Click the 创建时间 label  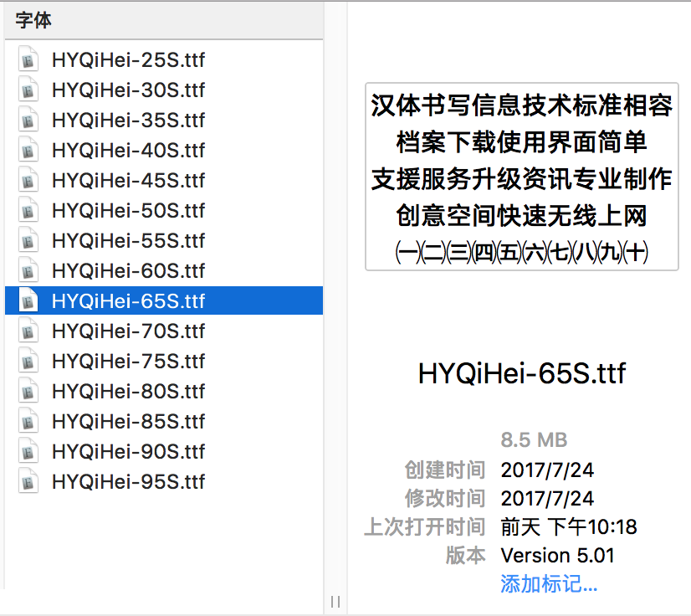point(445,470)
